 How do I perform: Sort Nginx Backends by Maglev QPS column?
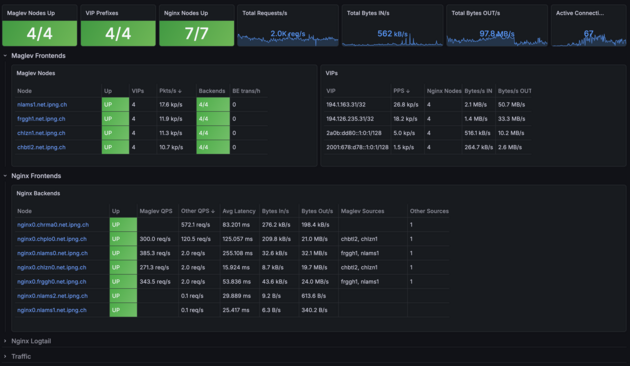[x=156, y=211]
